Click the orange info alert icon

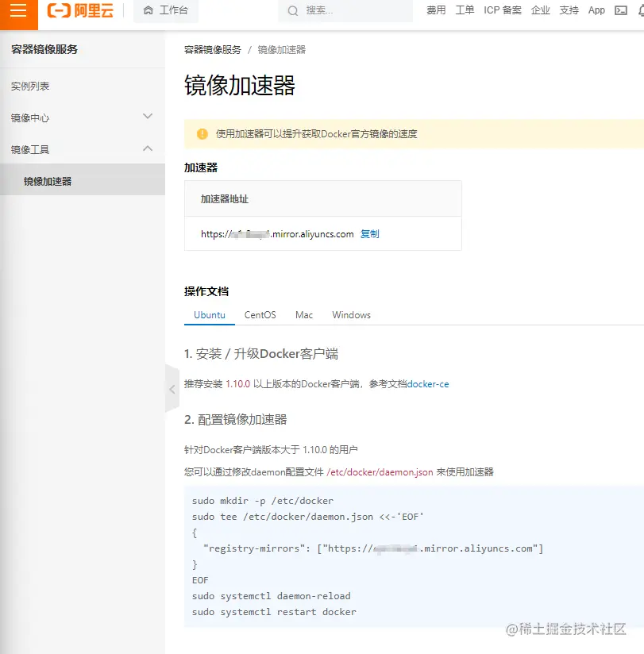click(202, 134)
